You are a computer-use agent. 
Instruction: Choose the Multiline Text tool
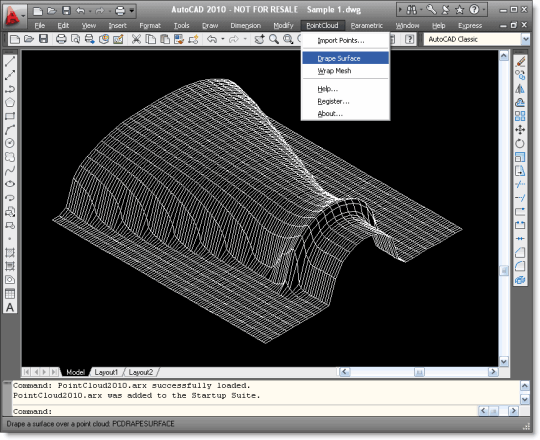tap(10, 307)
